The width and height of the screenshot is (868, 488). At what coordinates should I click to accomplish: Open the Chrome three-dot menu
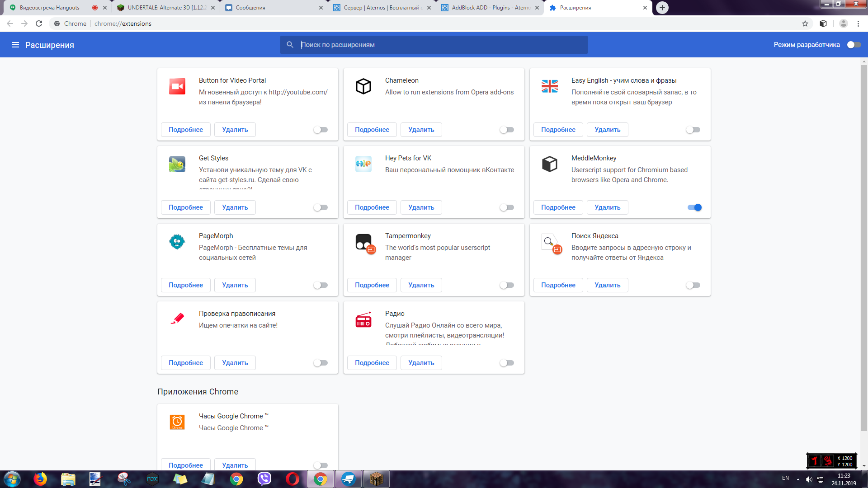point(858,23)
